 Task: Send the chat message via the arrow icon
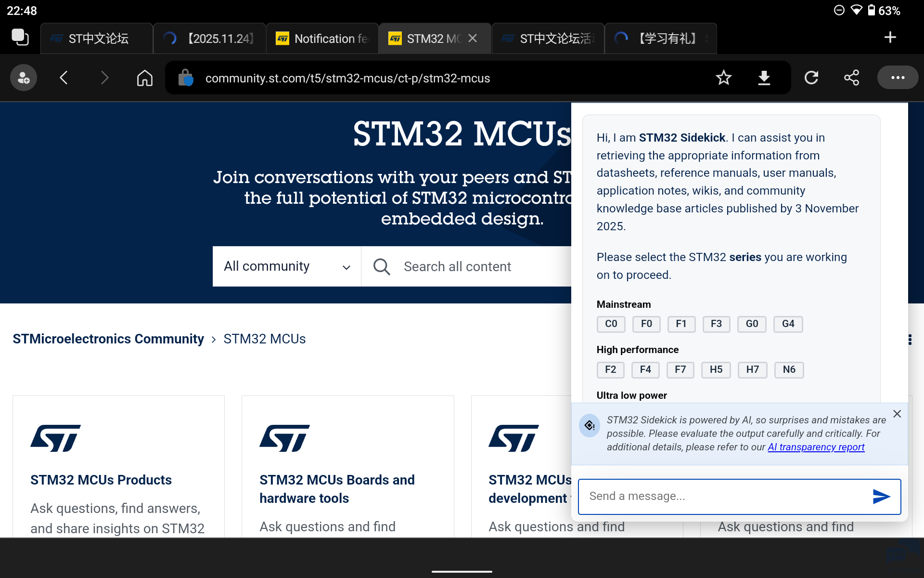point(881,497)
